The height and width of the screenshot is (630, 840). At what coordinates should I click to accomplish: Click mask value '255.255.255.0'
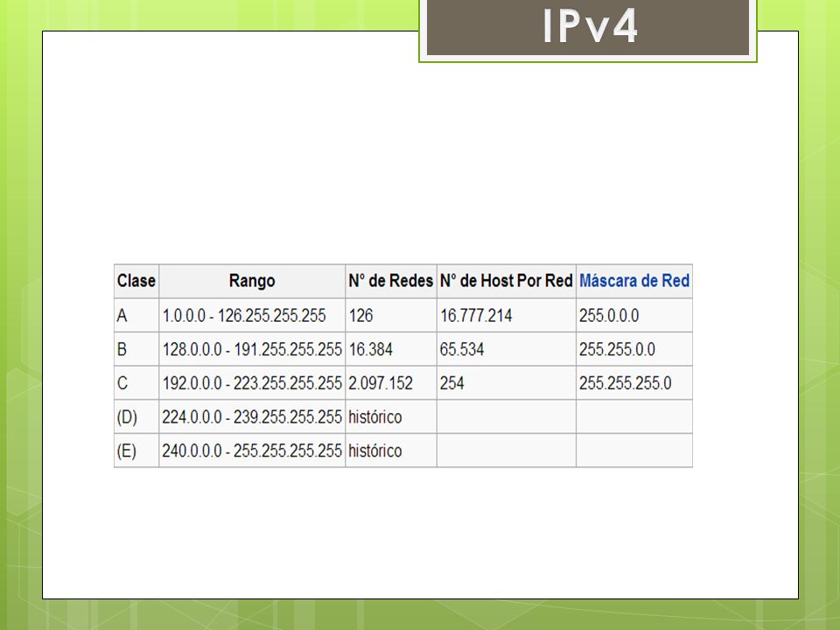click(625, 383)
